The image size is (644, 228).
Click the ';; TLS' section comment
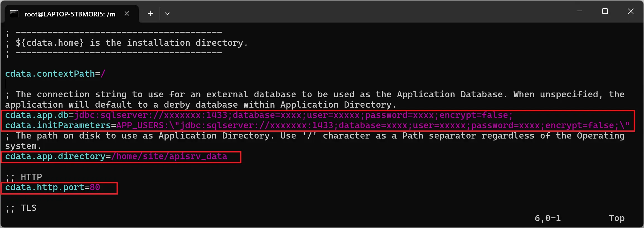coord(21,208)
